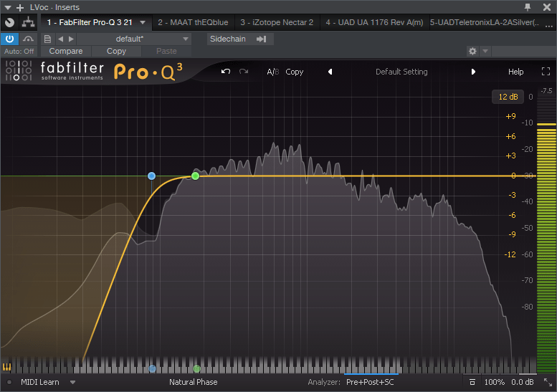Screen dimensions: 557x392
Task: Click the piano keyboard display icon
Action: pos(8,367)
